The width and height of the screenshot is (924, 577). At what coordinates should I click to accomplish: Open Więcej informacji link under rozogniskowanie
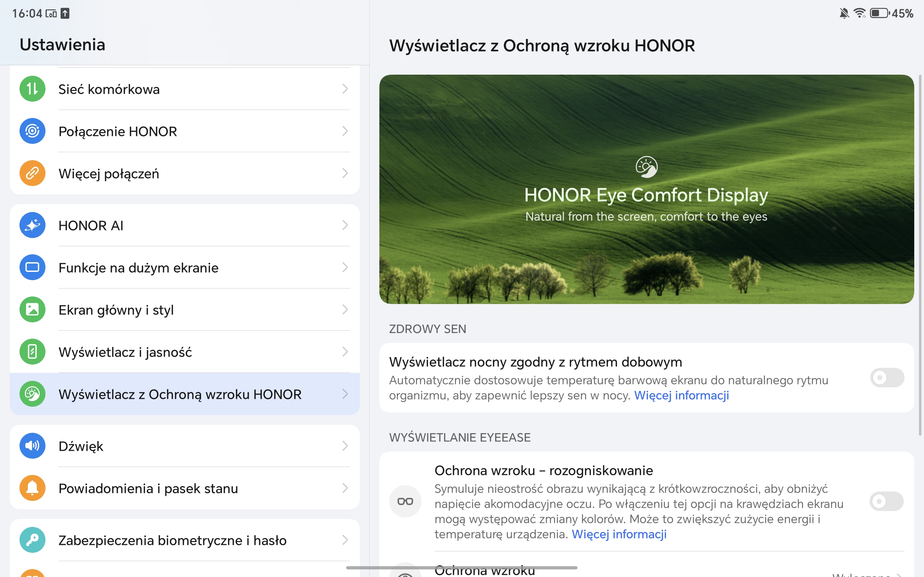[619, 534]
